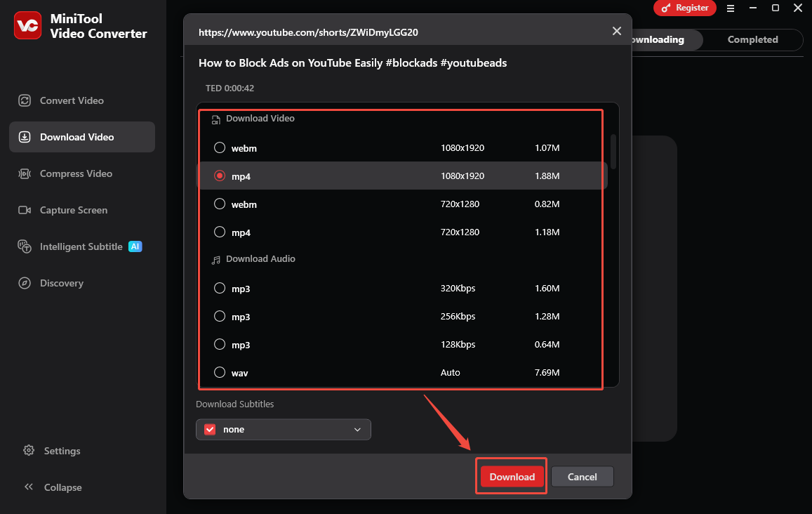Viewport: 812px width, 514px height.
Task: Click the red Download button
Action: pyautogui.click(x=512, y=477)
